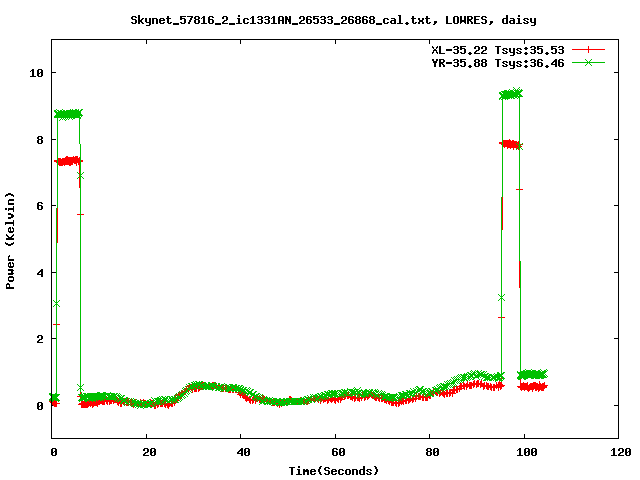Click the first green calibration plateau near 8.8 K
The image size is (640, 480).
(68, 114)
